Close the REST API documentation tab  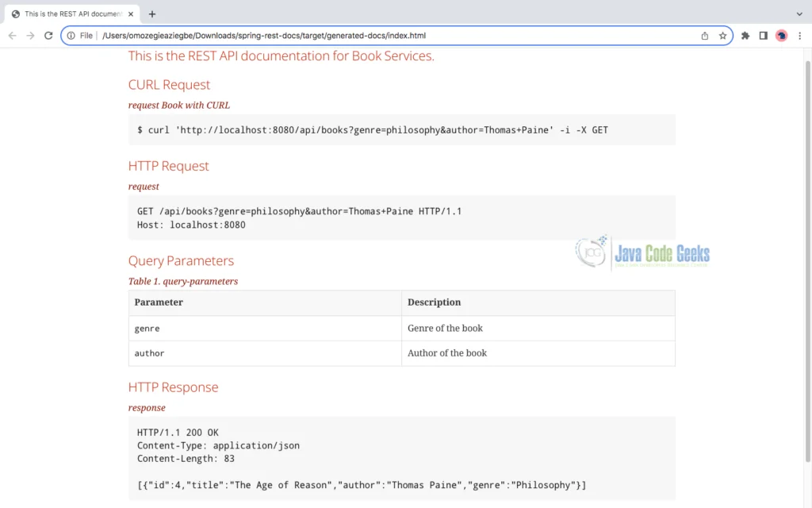(131, 14)
